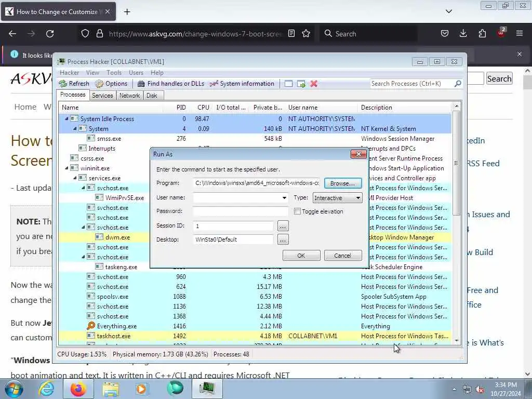The image size is (532, 399).
Task: Open the Firefox hamburger application menu
Action: pyautogui.click(x=520, y=34)
